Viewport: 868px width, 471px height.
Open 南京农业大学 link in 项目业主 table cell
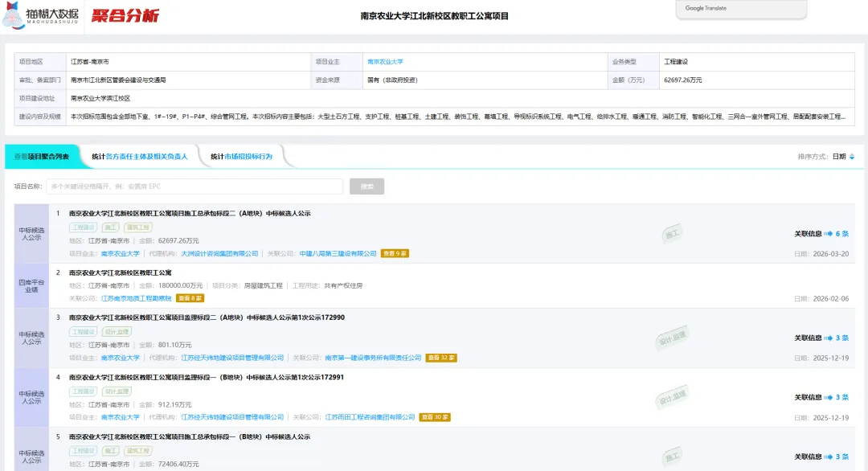click(385, 62)
